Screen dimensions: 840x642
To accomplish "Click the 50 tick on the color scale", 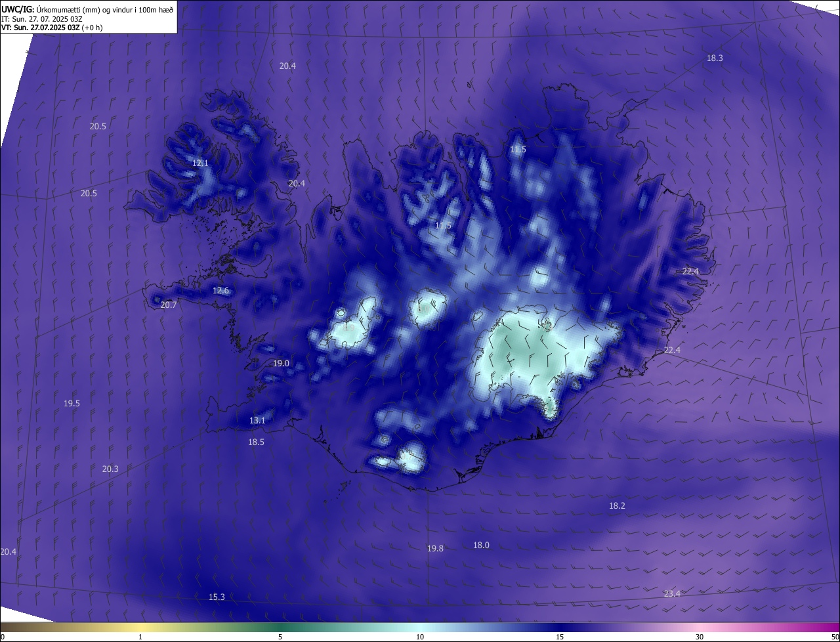I will 834,637.
